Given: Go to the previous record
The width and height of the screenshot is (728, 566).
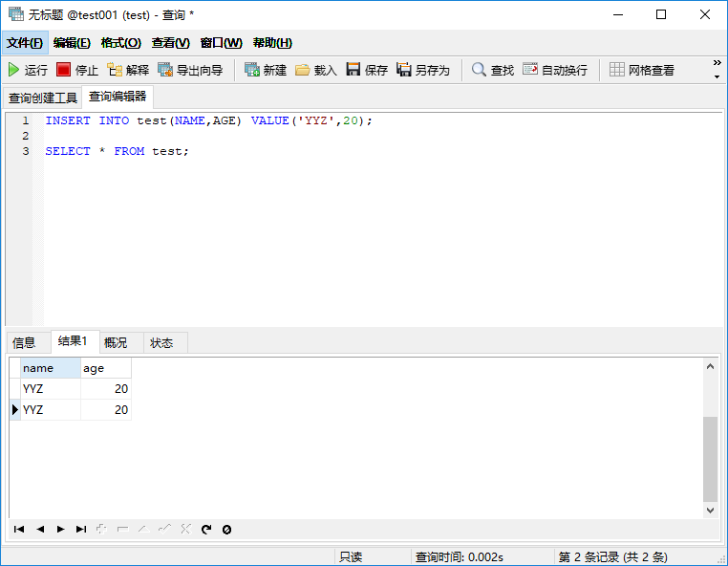Looking at the screenshot, I should click(x=40, y=529).
